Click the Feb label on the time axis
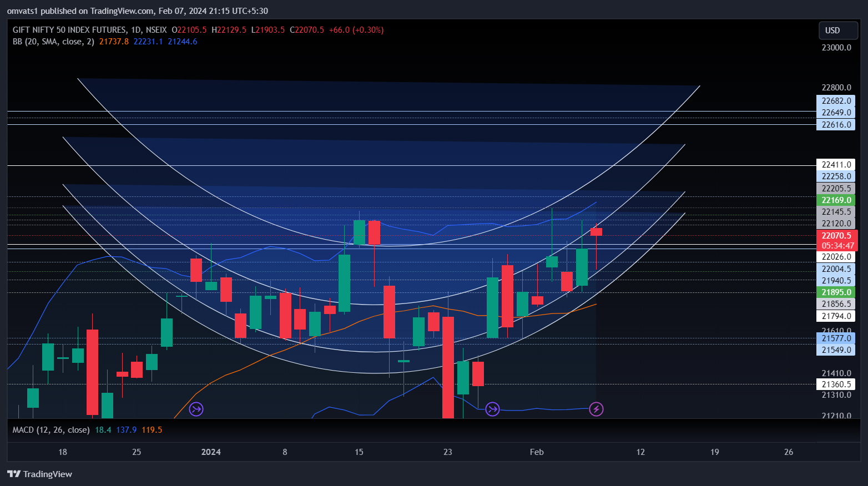The image size is (868, 486). coord(537,452)
